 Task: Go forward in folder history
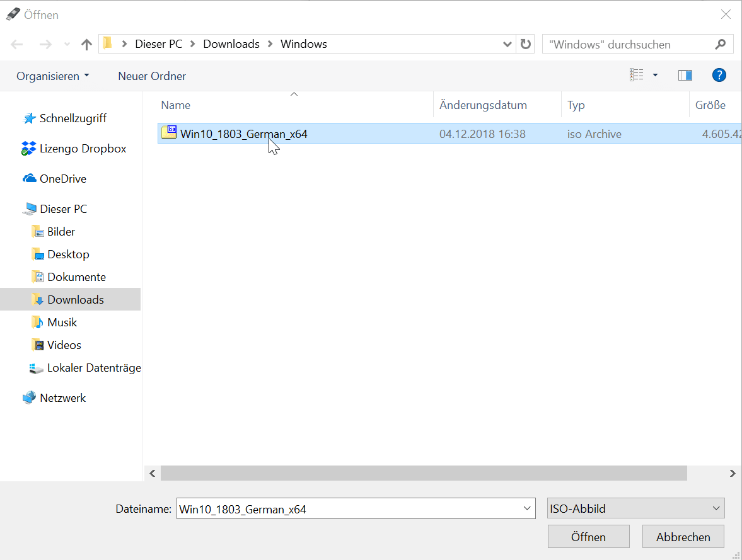tap(45, 45)
